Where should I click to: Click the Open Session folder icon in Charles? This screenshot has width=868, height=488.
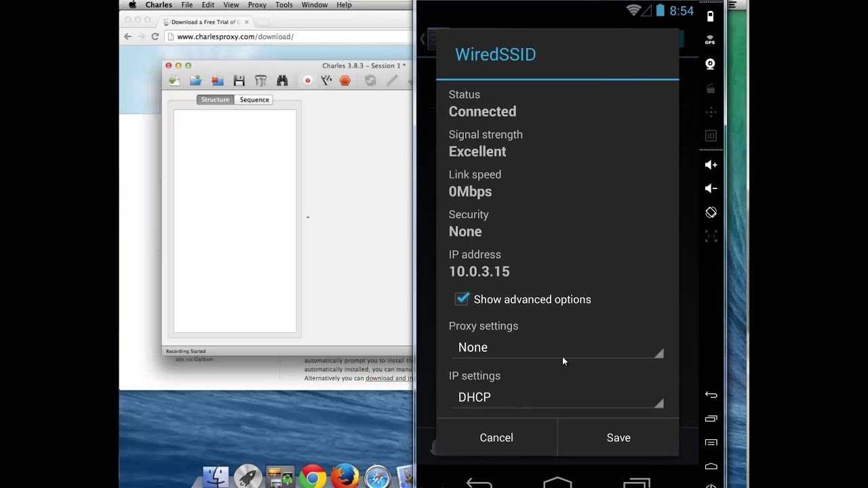point(195,81)
